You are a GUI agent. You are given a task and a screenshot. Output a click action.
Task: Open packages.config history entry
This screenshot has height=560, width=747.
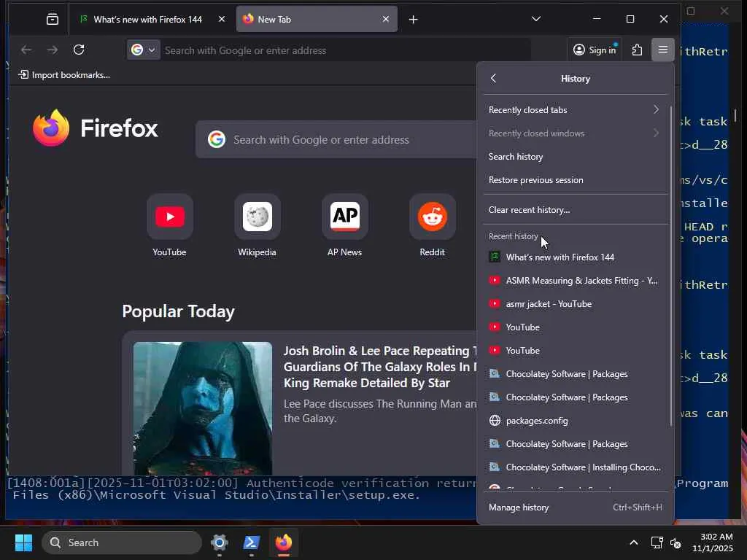tap(575, 421)
